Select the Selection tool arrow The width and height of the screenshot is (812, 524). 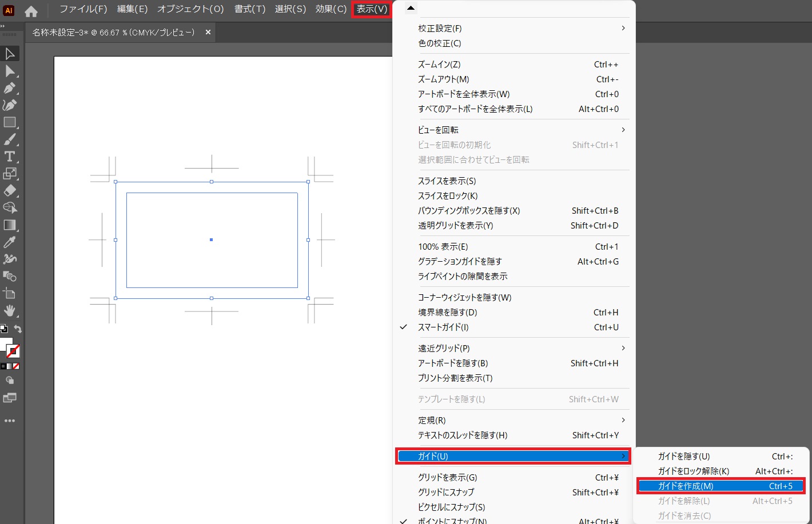tap(10, 54)
